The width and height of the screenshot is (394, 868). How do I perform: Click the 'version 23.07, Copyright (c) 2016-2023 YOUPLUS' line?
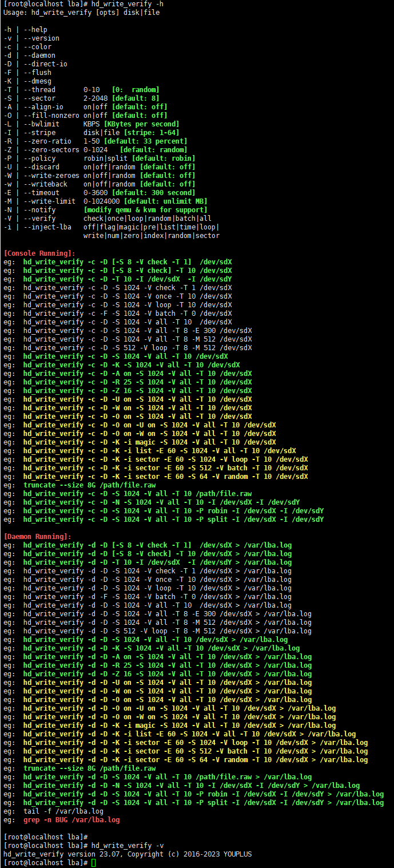[x=127, y=854]
